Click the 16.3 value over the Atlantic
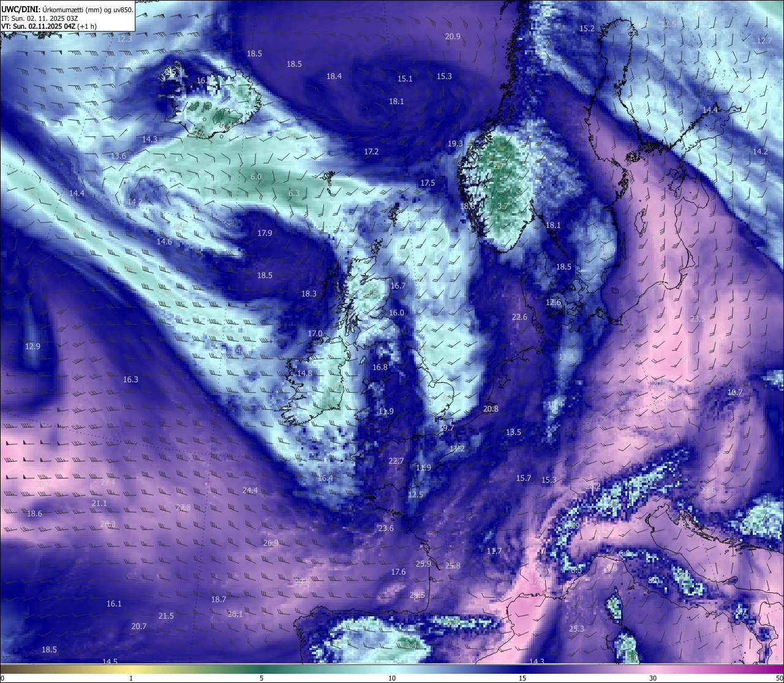This screenshot has width=784, height=683. (x=130, y=380)
